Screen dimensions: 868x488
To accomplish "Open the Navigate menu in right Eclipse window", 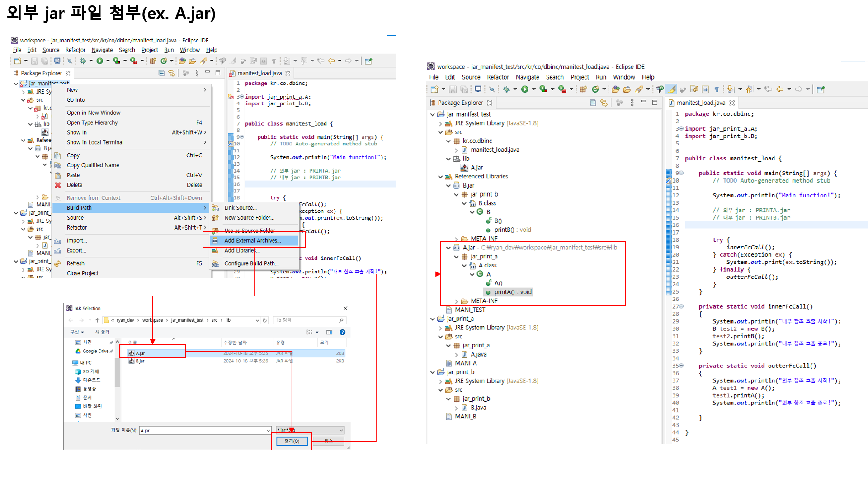I will click(x=527, y=77).
